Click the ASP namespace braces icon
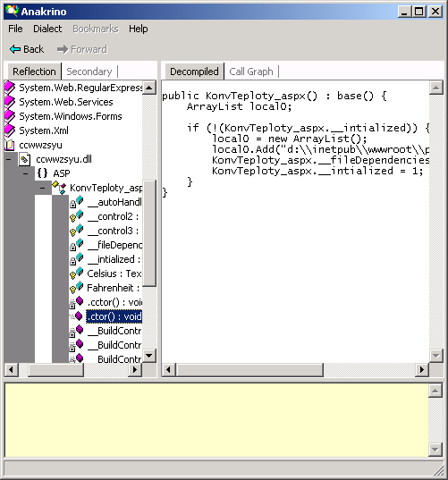 tap(42, 173)
